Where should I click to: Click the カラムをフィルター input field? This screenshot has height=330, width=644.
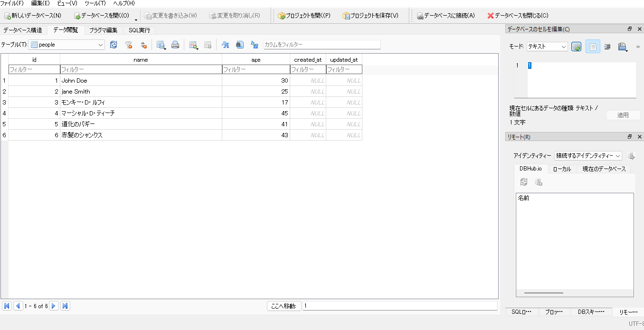[322, 45]
